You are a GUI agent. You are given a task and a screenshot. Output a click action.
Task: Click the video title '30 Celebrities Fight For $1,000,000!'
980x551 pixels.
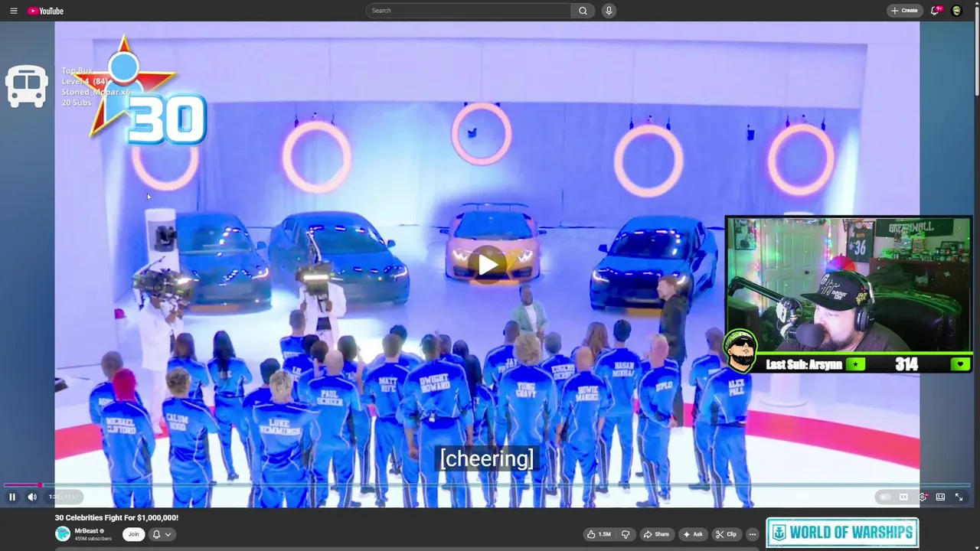coord(116,518)
